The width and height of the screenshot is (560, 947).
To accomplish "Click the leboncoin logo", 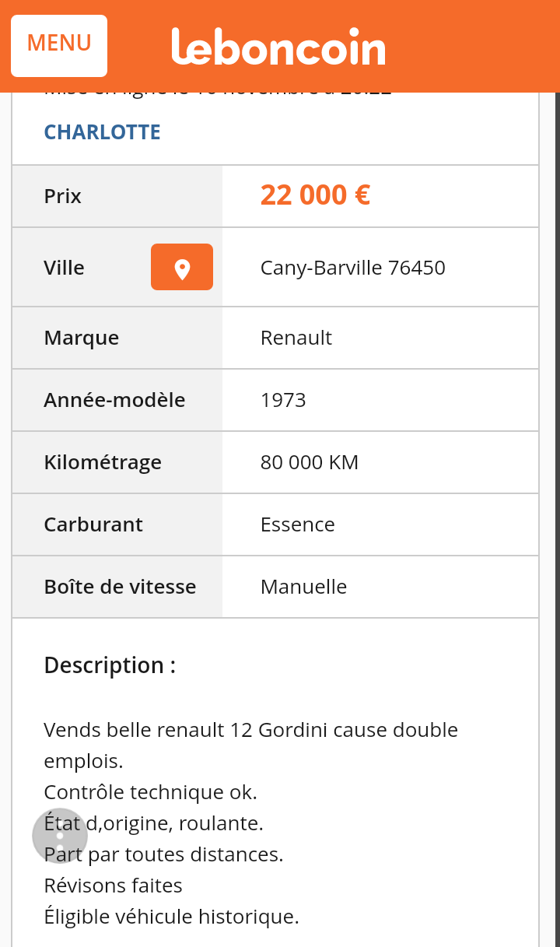I will (278, 47).
